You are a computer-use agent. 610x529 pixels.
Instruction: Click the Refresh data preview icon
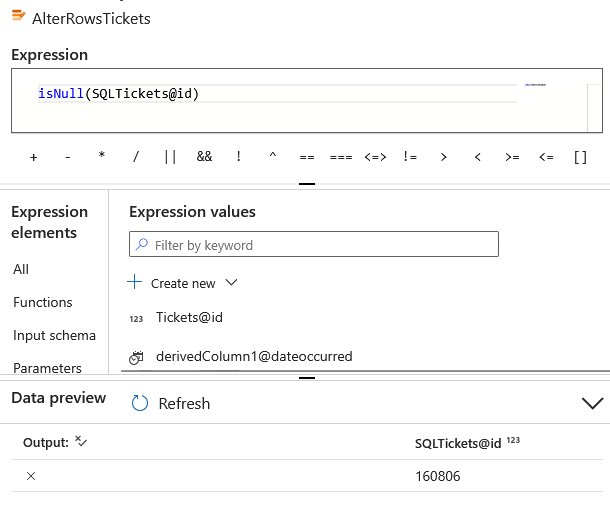(140, 403)
